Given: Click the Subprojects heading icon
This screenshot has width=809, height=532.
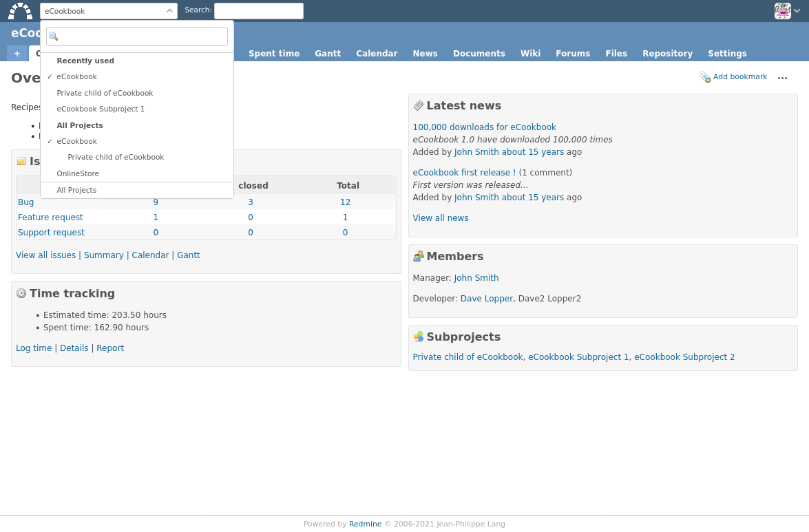Looking at the screenshot, I should pyautogui.click(x=419, y=337).
